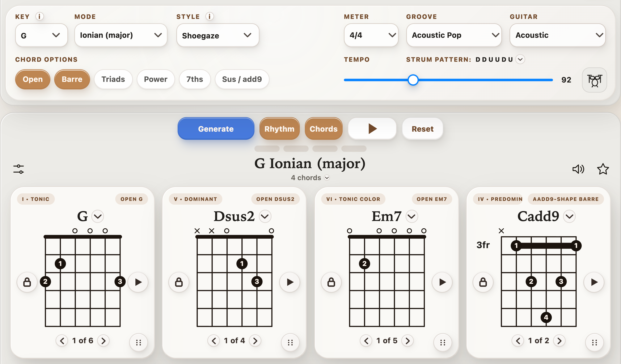The width and height of the screenshot is (621, 364).
Task: Open the Style dropdown Shoegaze
Action: coord(217,35)
